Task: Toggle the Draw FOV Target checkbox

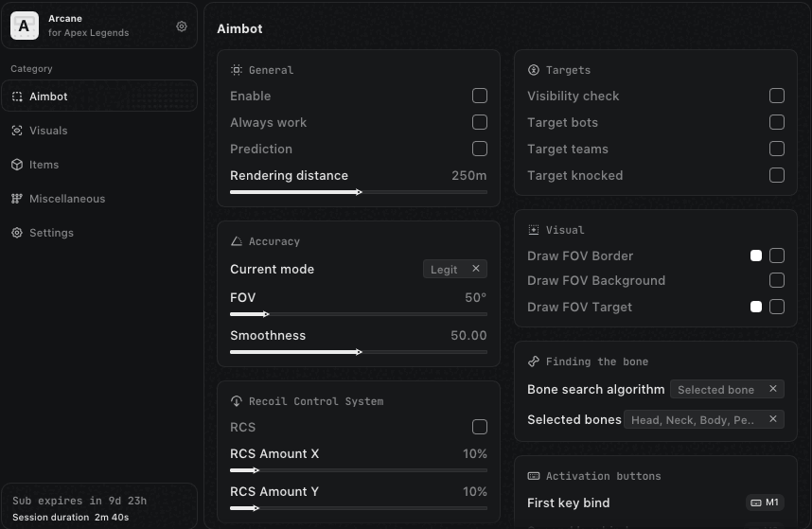Action: 777,307
